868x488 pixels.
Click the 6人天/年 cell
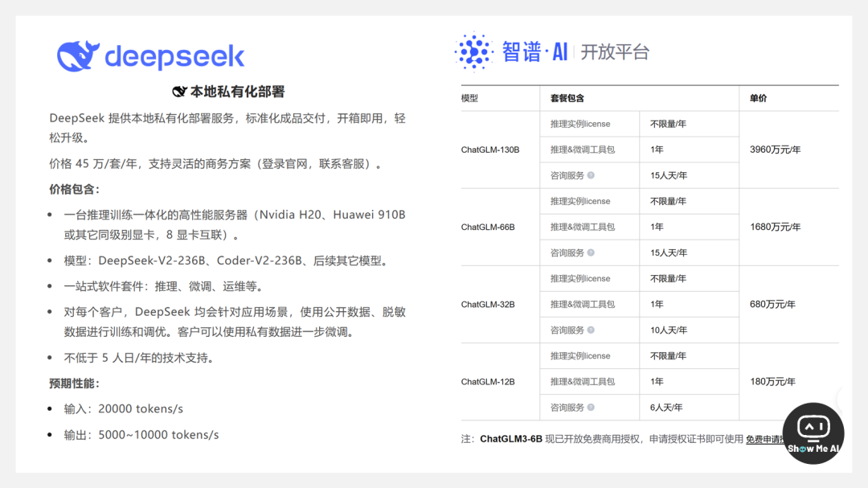point(666,407)
